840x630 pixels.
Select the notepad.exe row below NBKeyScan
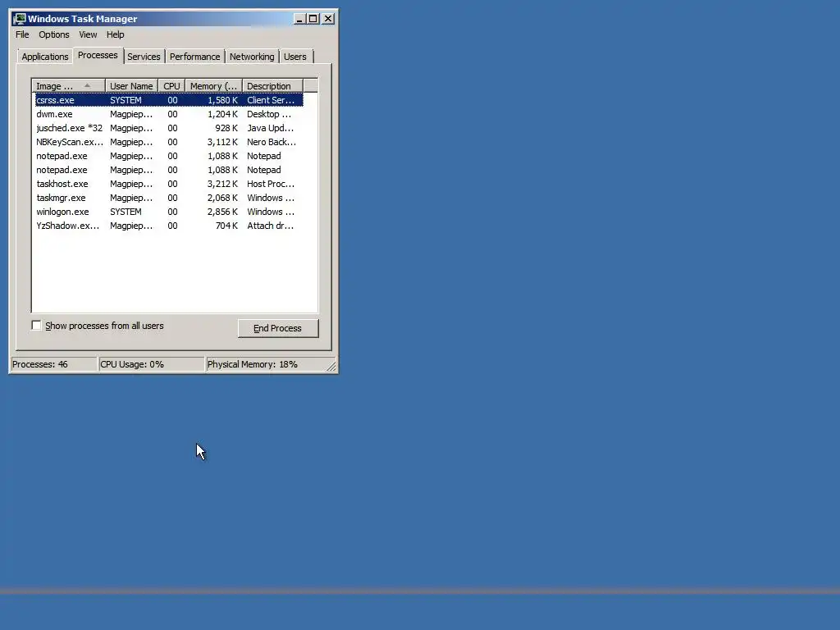click(169, 156)
